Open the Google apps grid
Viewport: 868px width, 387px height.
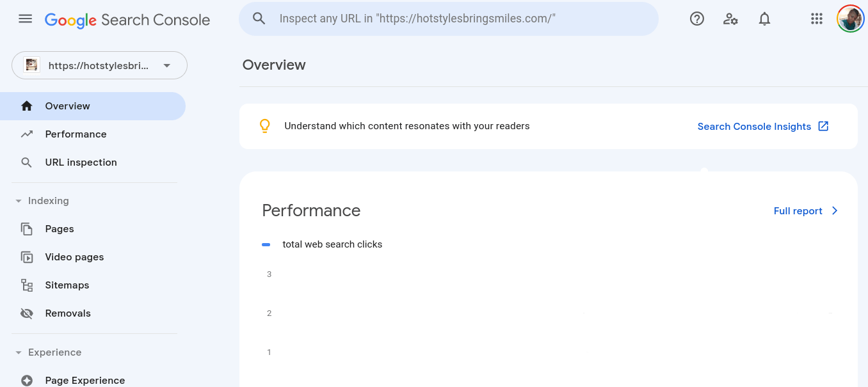(816, 19)
